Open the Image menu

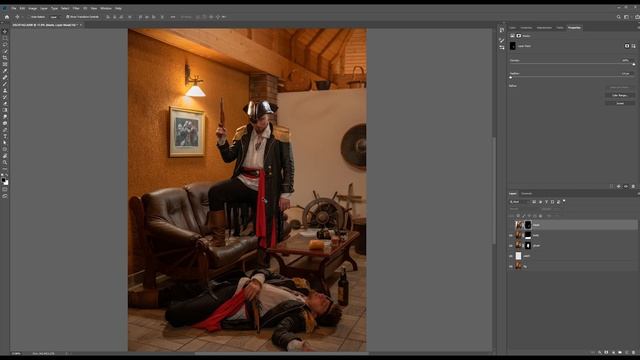(x=32, y=8)
